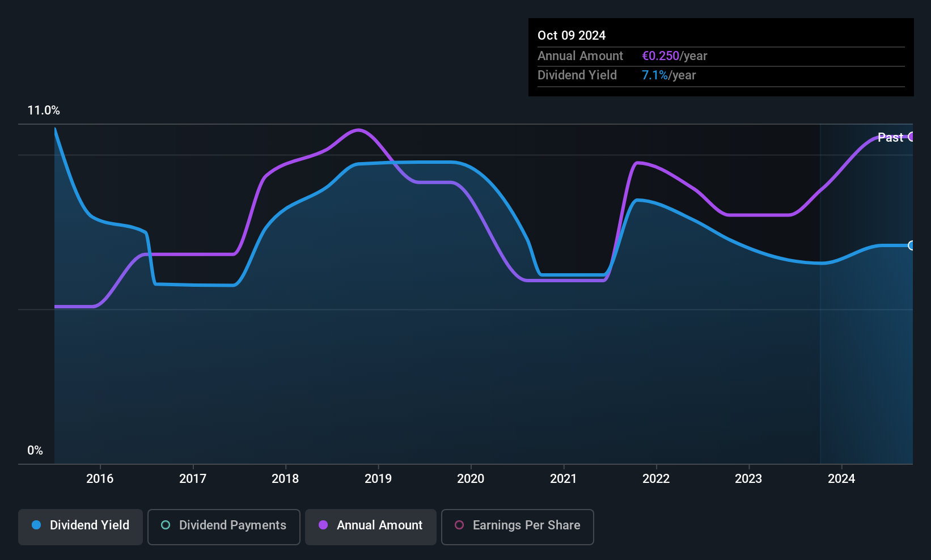Click the €0.250/year annual amount value
The width and height of the screenshot is (931, 560).
tap(675, 56)
